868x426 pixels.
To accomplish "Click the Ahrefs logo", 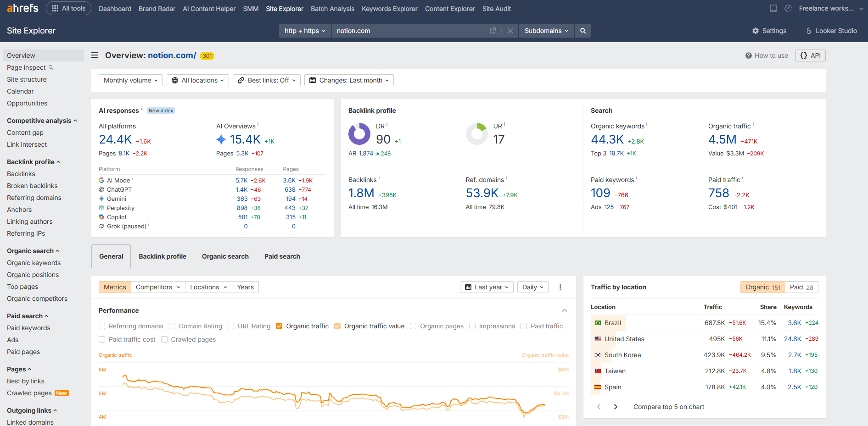I will point(22,8).
